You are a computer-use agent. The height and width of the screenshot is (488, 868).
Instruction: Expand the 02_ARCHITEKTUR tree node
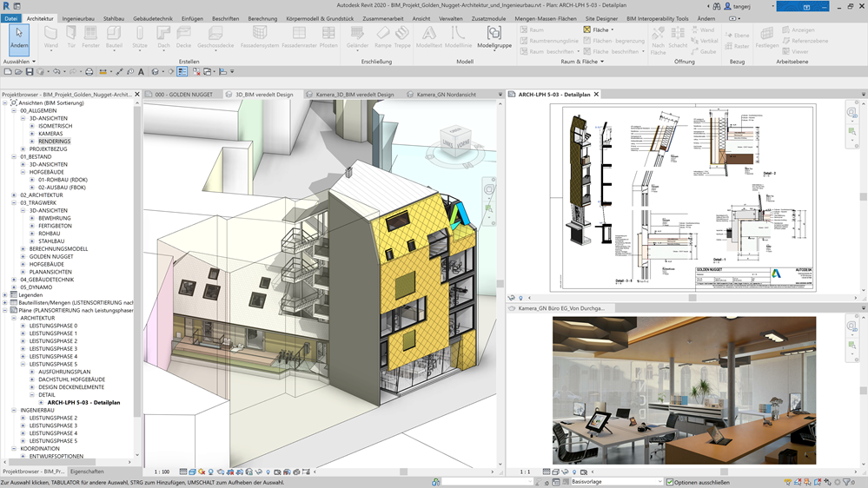coord(14,195)
